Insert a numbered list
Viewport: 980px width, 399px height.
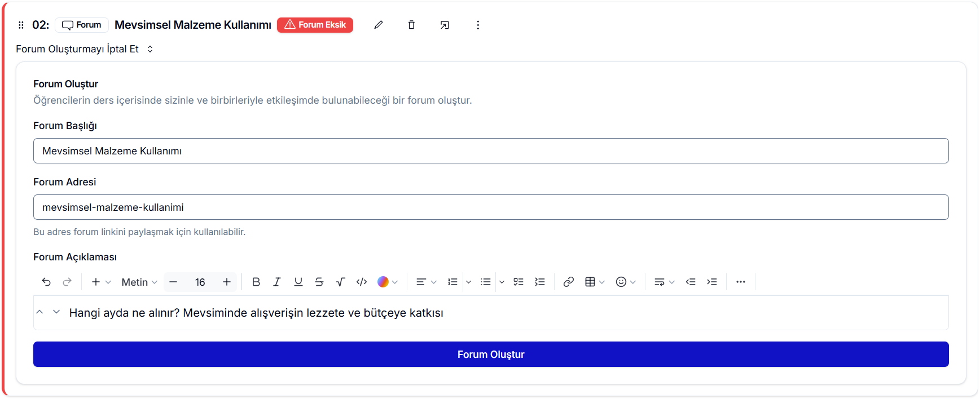tap(452, 282)
